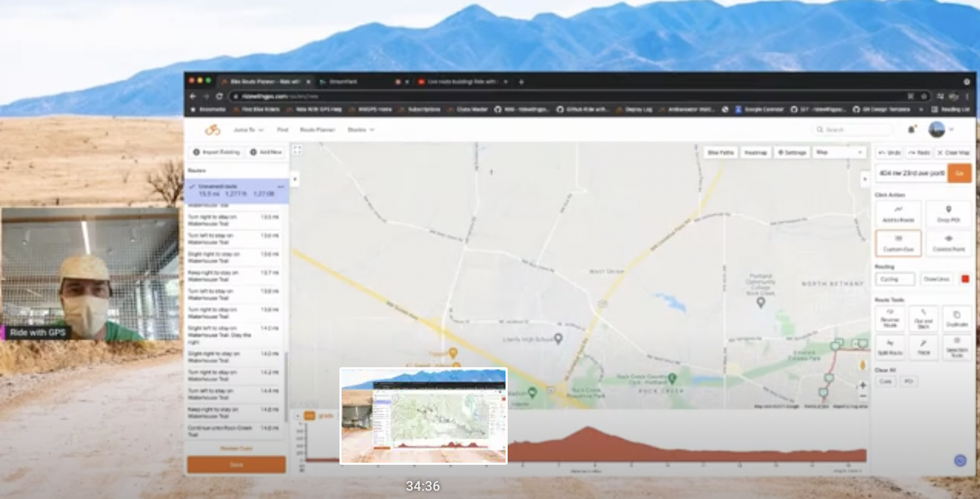Viewport: 980px width, 499px height.
Task: Click the Clear Map button
Action: 953,153
